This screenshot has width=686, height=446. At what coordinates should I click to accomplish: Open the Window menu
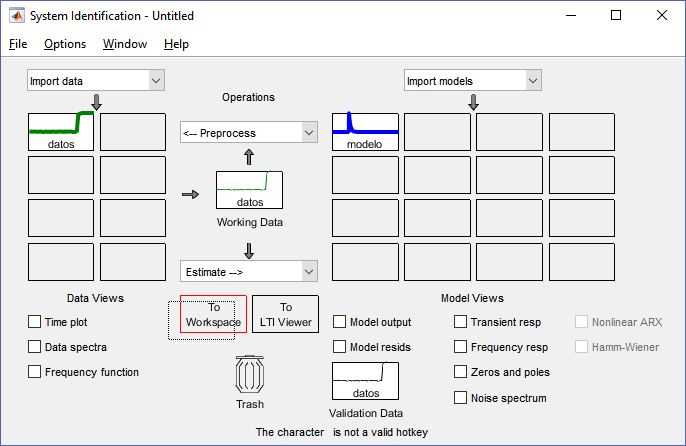point(125,44)
